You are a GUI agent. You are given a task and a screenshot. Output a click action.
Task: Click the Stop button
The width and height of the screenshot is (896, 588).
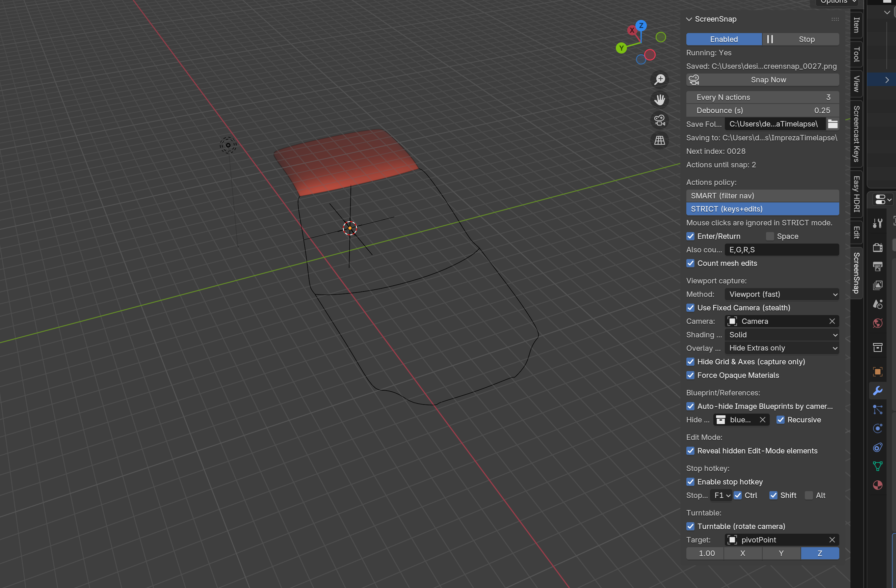pos(807,39)
